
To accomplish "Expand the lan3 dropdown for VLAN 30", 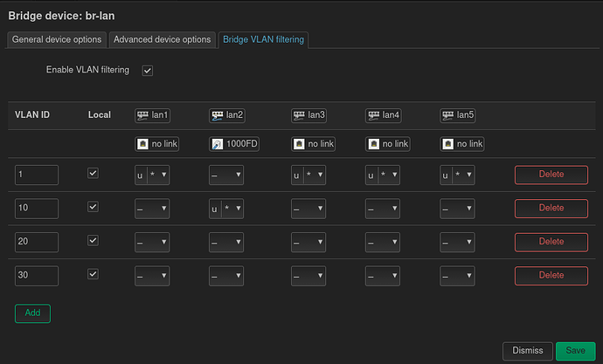I will 308,276.
